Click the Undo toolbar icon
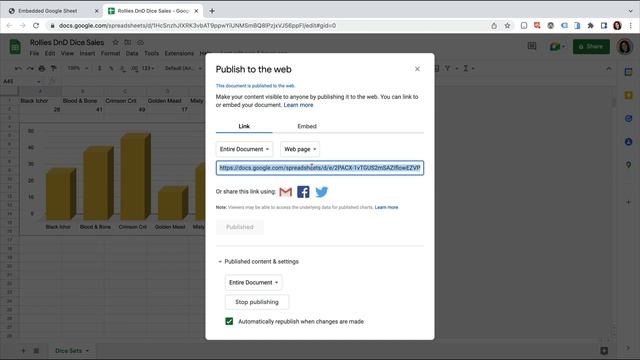Screen dimensions: 640x360 pyautogui.click(x=18, y=69)
